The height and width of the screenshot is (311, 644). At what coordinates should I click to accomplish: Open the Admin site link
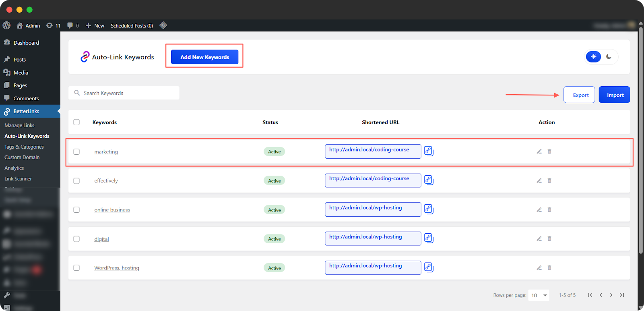pyautogui.click(x=28, y=25)
